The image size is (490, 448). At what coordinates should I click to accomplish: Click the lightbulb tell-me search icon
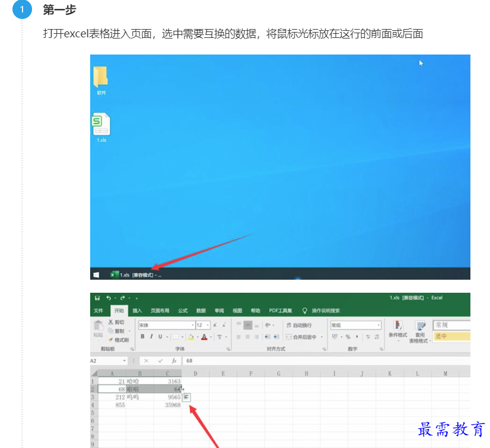point(305,311)
